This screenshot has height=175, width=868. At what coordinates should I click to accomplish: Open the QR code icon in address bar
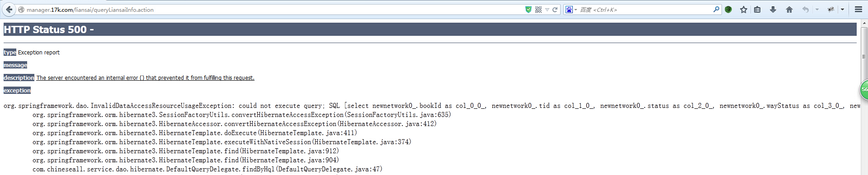538,10
